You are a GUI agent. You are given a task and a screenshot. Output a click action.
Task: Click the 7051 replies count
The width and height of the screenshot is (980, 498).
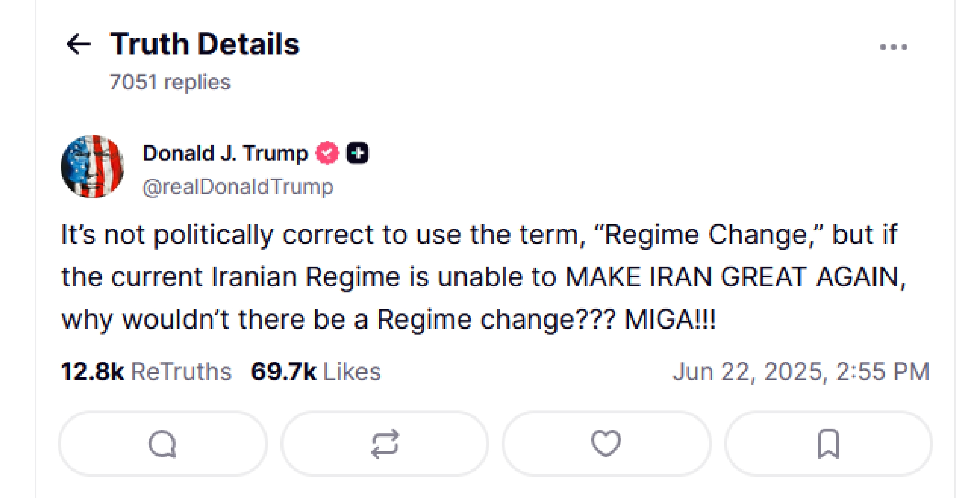click(x=170, y=82)
